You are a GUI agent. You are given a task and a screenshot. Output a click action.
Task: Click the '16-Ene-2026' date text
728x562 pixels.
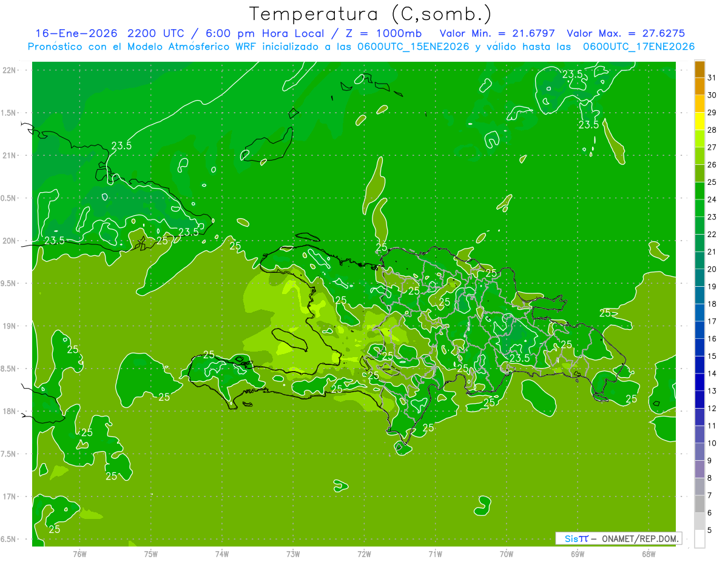click(76, 33)
